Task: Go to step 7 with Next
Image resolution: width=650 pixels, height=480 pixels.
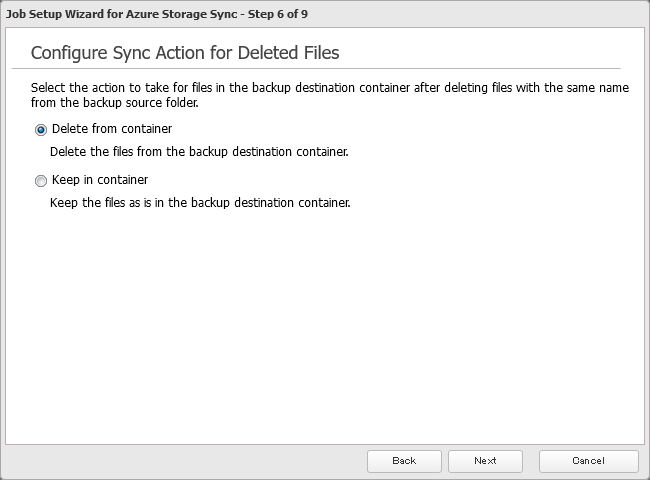Action: [x=485, y=460]
